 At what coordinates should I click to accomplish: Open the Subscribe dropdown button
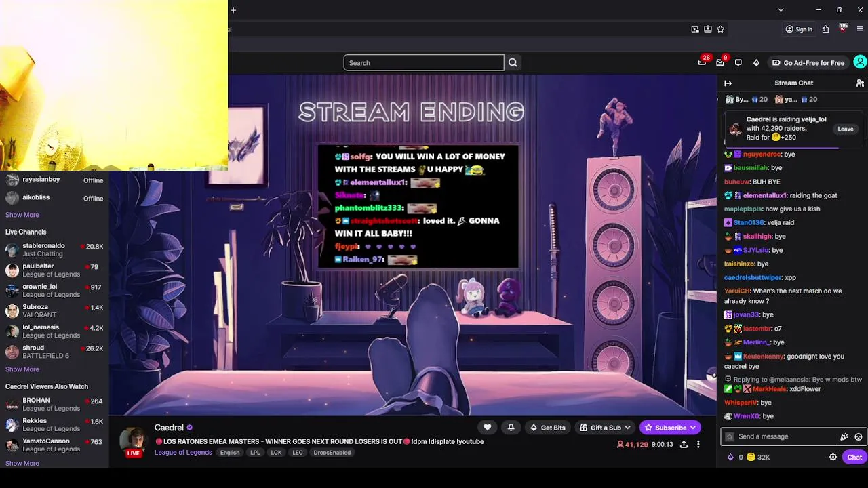[x=670, y=428]
